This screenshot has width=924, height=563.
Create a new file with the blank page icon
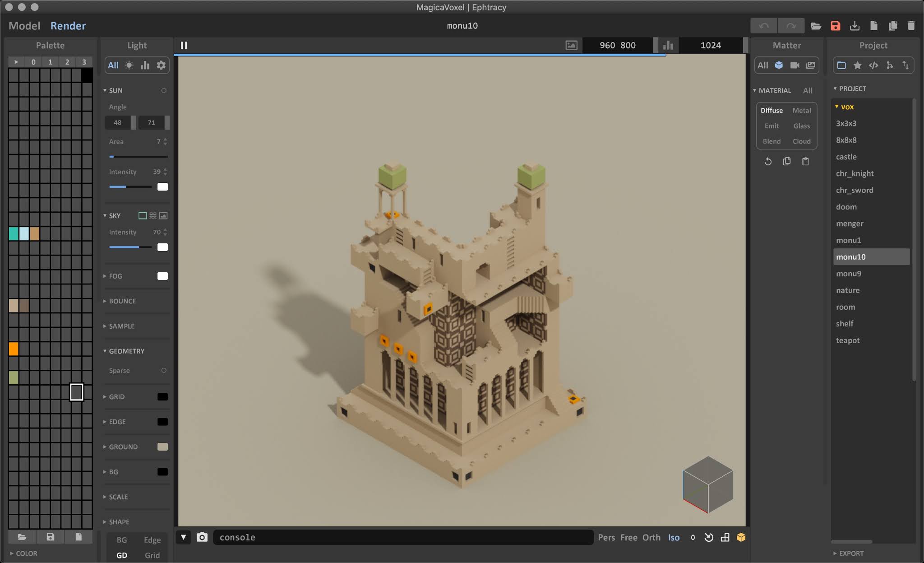click(874, 26)
